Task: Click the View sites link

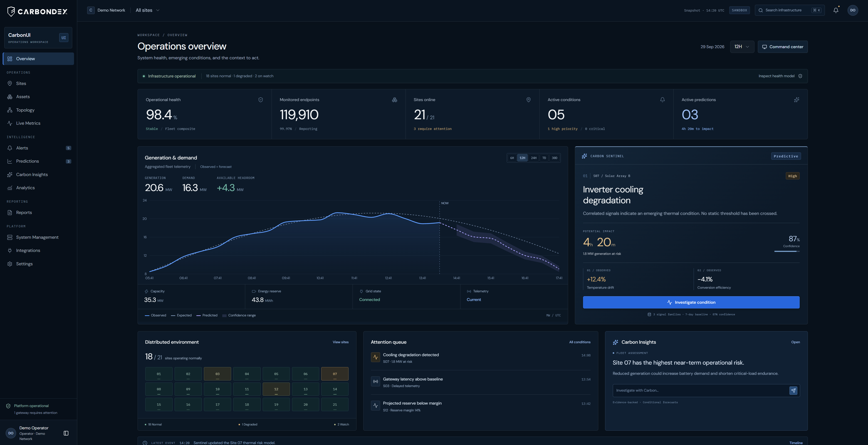Action: point(340,342)
